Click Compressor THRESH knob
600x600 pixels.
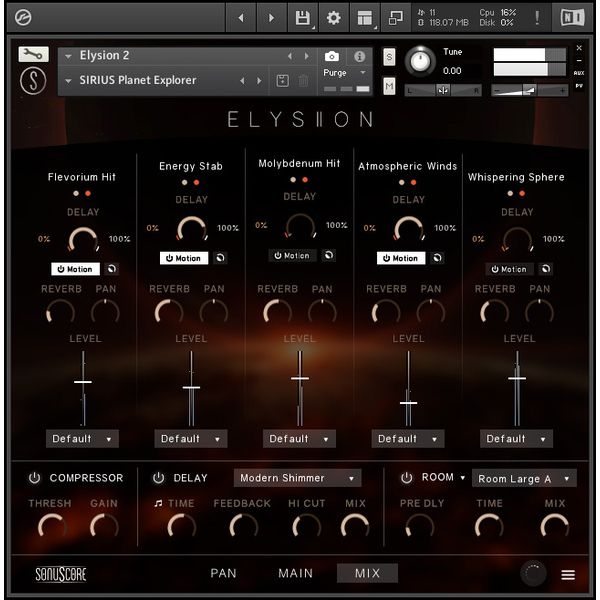click(51, 526)
